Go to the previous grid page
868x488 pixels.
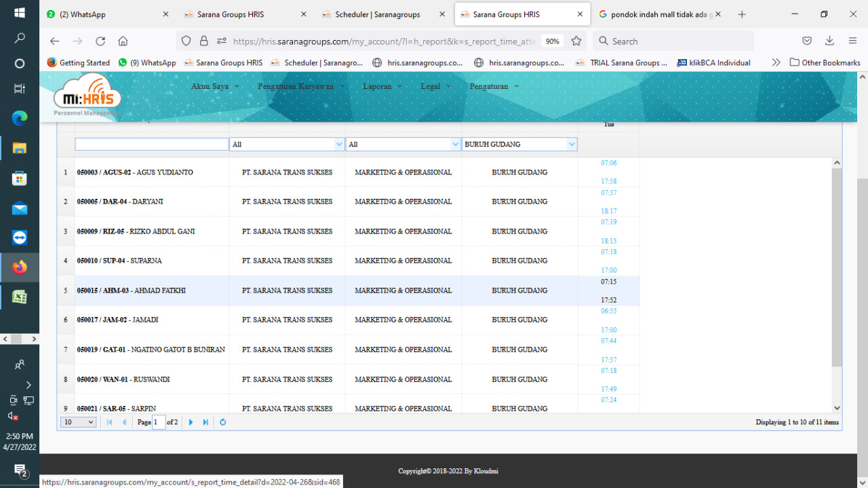[124, 422]
